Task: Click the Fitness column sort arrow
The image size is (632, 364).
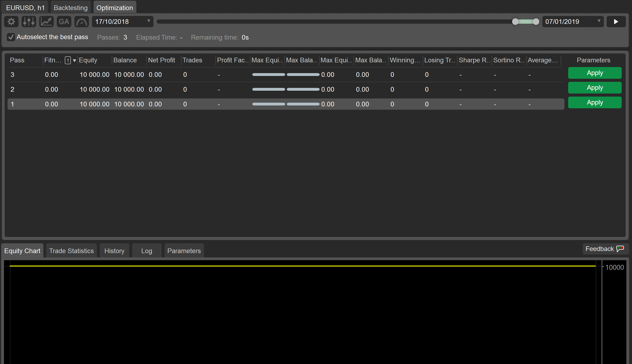Action: [x=74, y=60]
